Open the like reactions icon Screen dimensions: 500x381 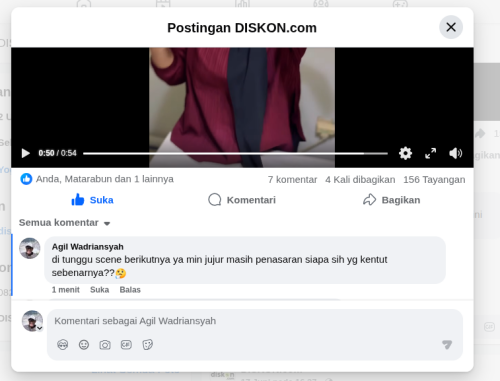(26, 179)
